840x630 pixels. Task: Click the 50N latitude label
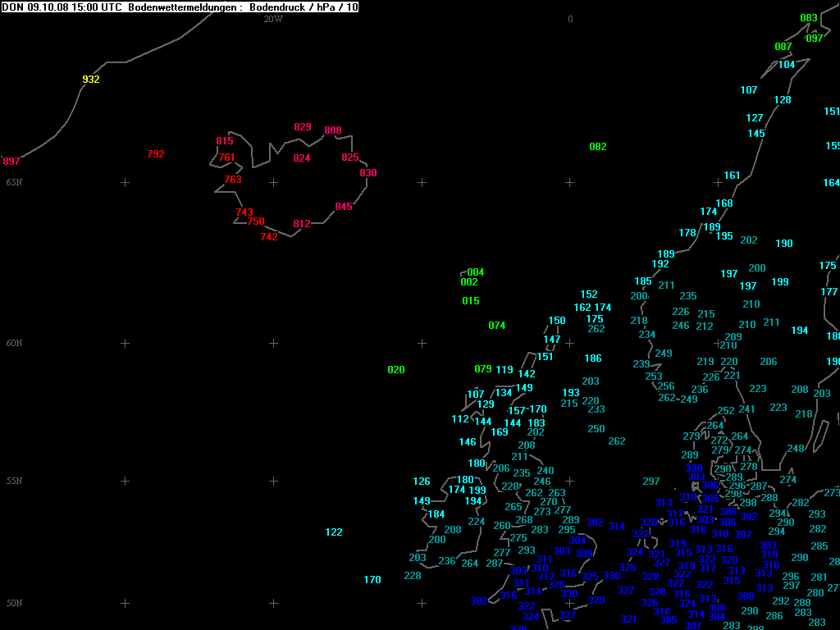(14, 604)
